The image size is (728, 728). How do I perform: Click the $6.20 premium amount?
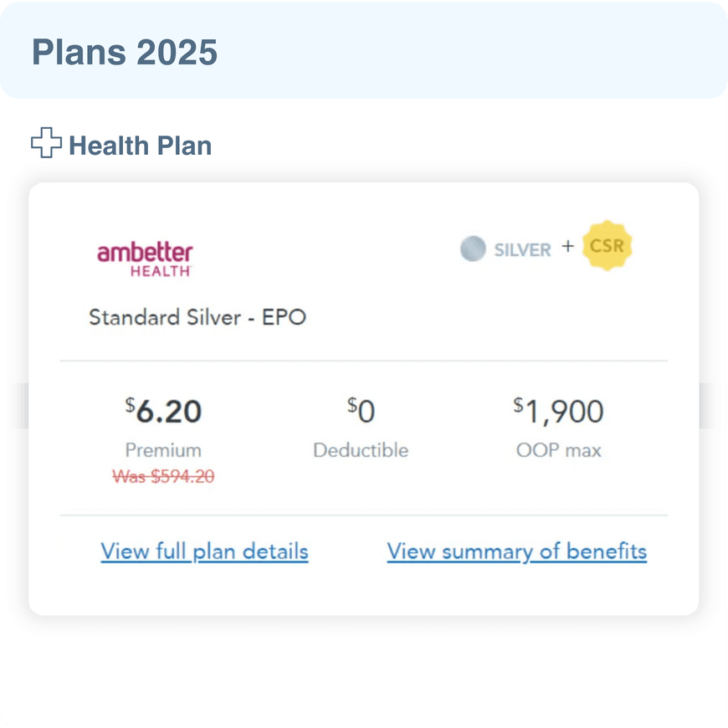tap(163, 411)
